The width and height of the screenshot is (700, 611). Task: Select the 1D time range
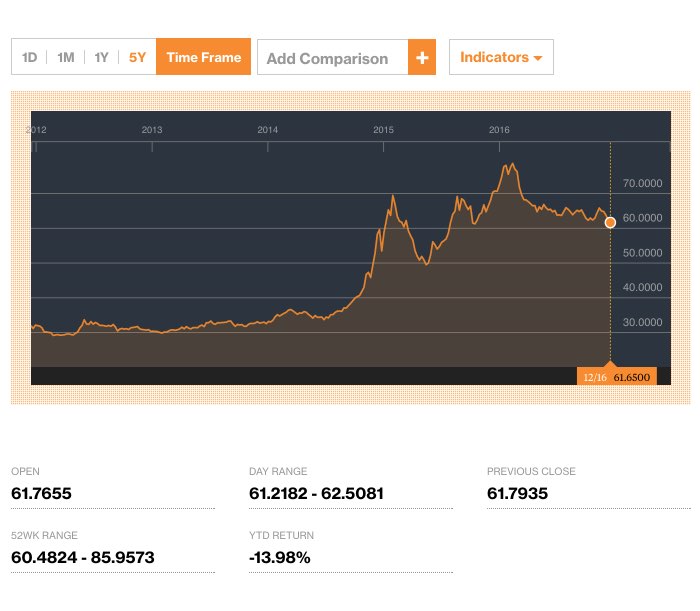[x=29, y=58]
